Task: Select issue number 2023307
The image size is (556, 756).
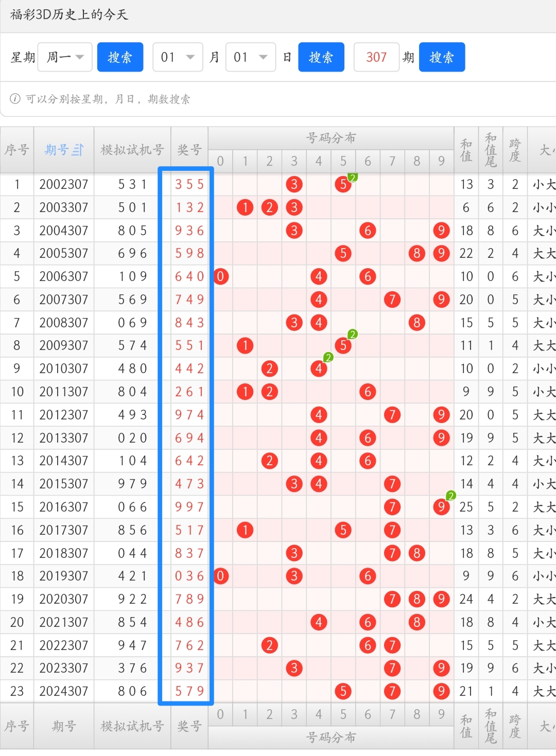Action: (x=64, y=668)
